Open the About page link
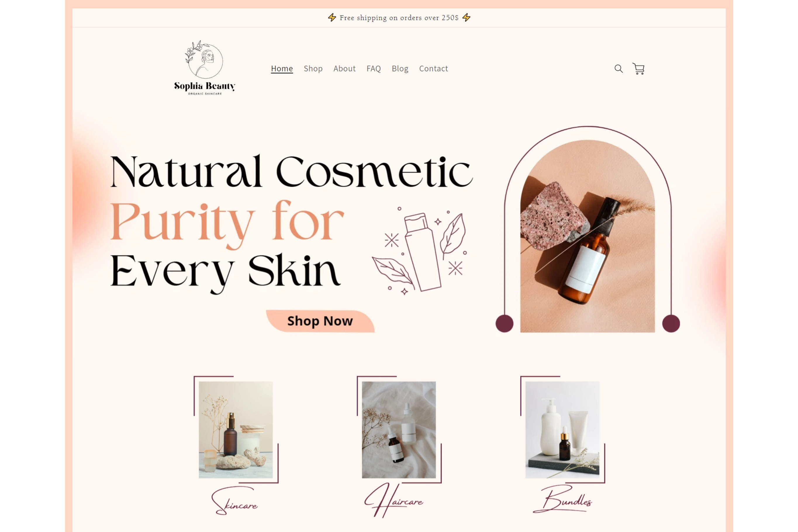This screenshot has height=532, width=798. coord(344,69)
